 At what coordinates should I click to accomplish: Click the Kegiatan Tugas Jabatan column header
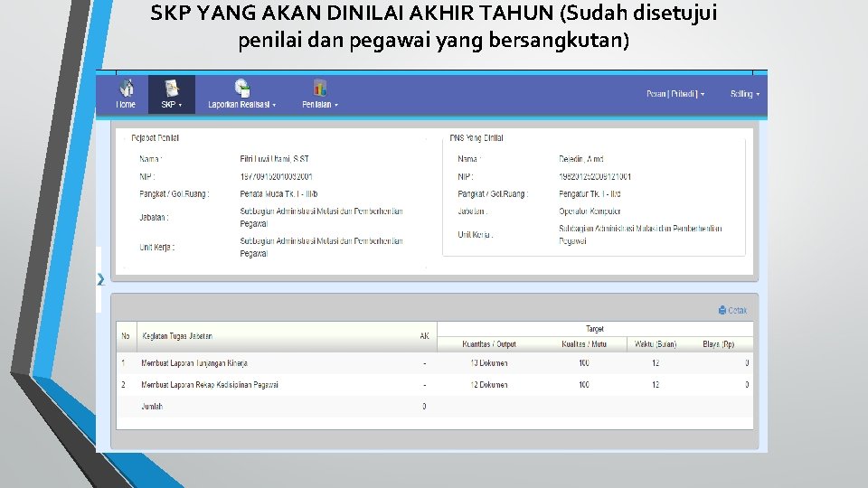coord(177,336)
